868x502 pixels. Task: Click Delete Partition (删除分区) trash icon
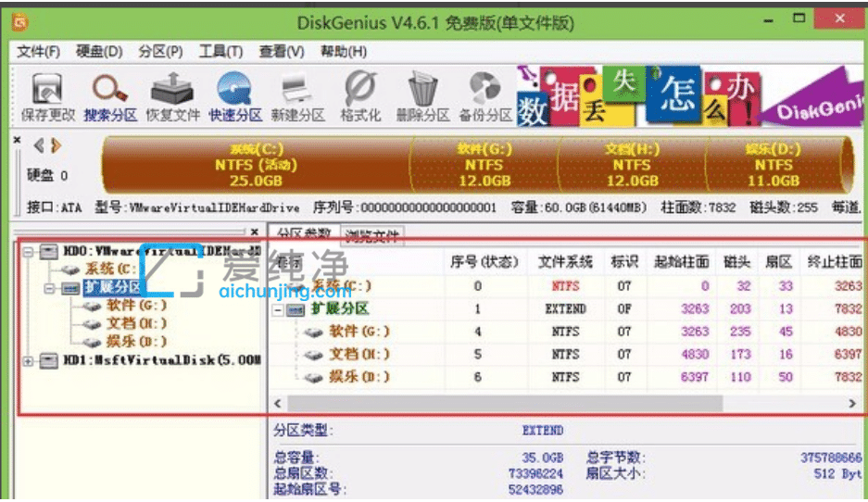tap(422, 97)
